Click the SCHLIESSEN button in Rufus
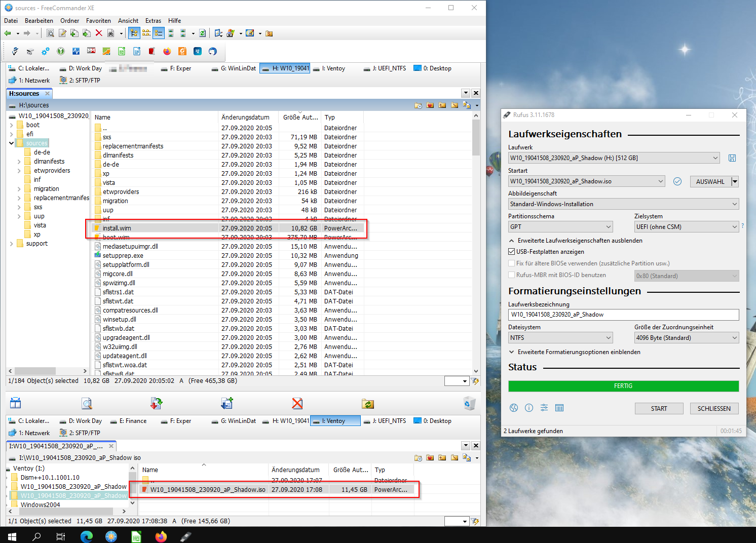Screen dimensions: 756x543 pos(714,408)
